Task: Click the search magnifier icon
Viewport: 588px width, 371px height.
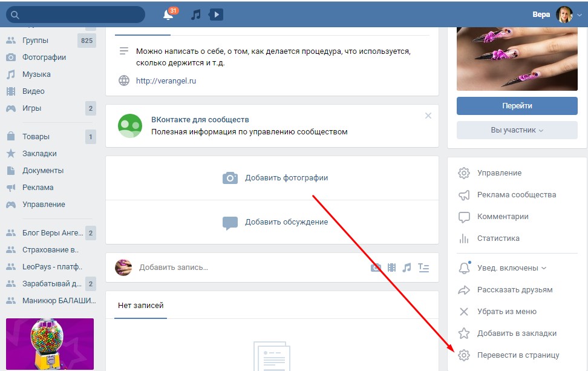Action: [15, 15]
